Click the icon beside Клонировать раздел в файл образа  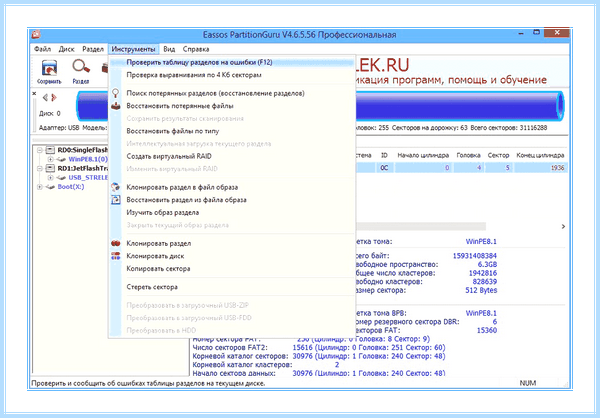(116, 187)
